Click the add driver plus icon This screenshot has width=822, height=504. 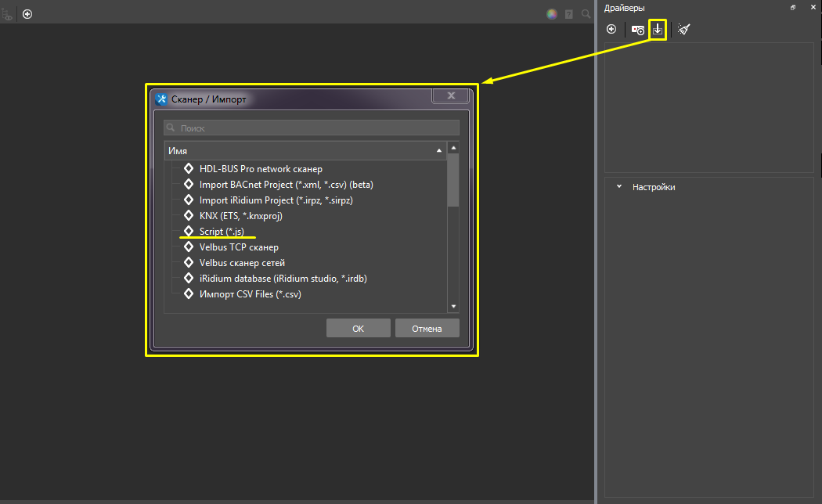611,30
